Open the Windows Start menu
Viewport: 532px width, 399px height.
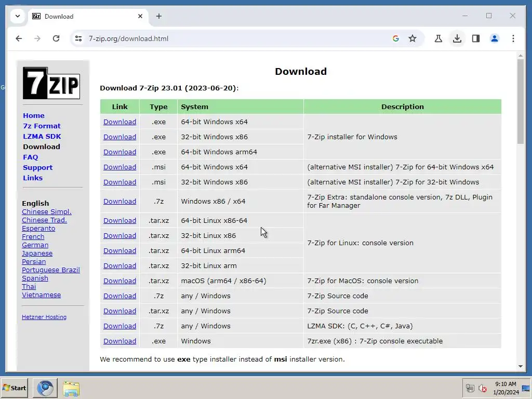pos(14,388)
